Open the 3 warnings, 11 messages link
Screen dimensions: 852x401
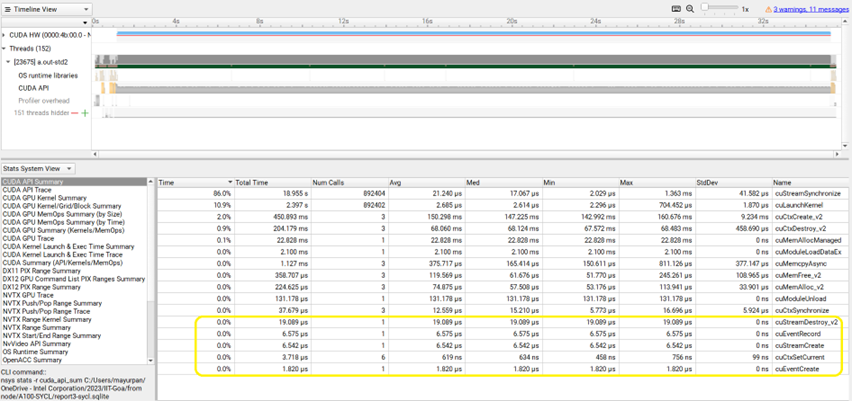click(x=809, y=8)
